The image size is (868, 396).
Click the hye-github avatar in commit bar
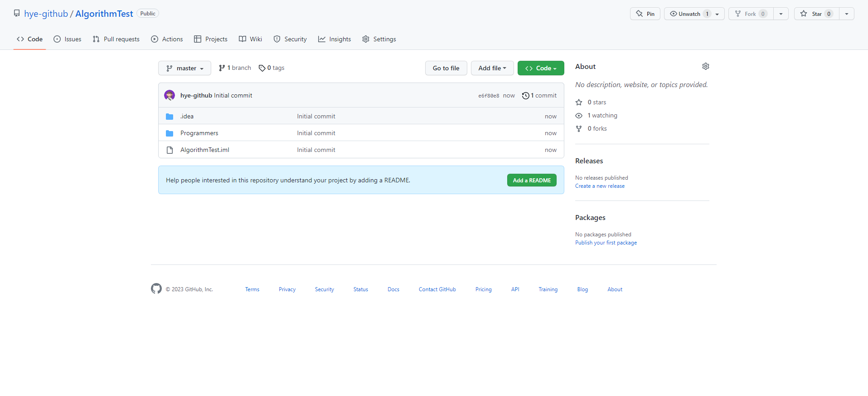pos(170,95)
